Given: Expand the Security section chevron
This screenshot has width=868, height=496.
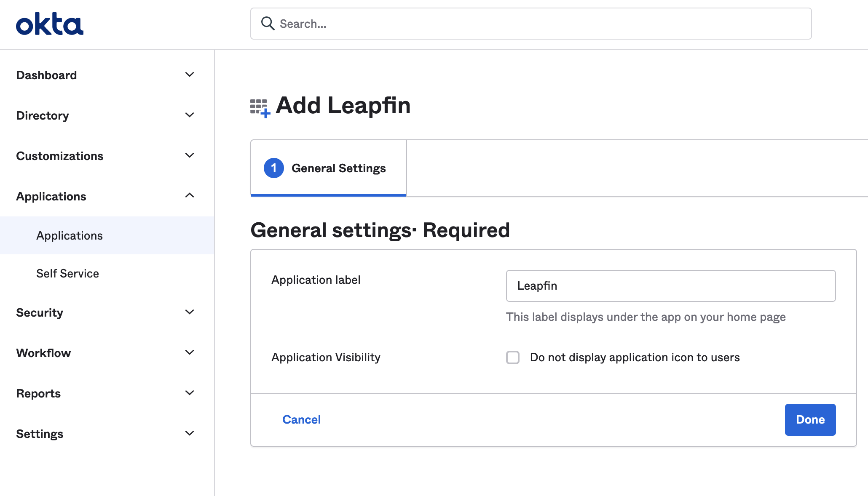Looking at the screenshot, I should pos(190,312).
